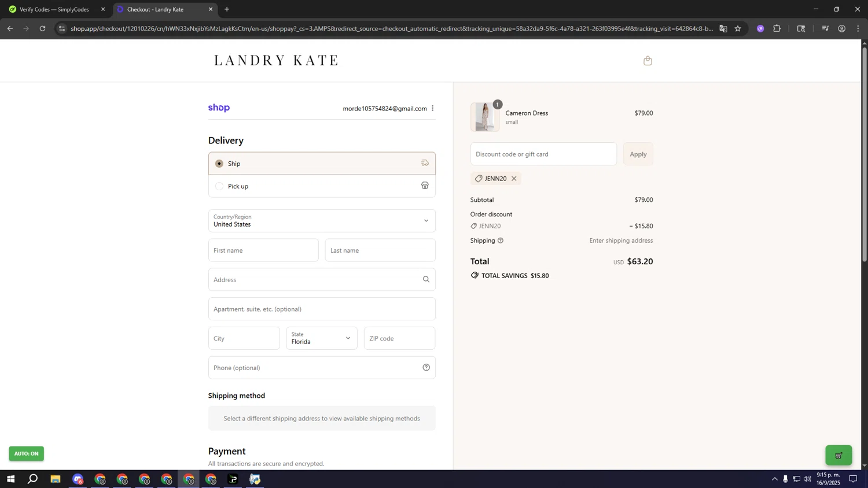Select the Ship delivery option
The height and width of the screenshot is (488, 868).
tap(322, 164)
